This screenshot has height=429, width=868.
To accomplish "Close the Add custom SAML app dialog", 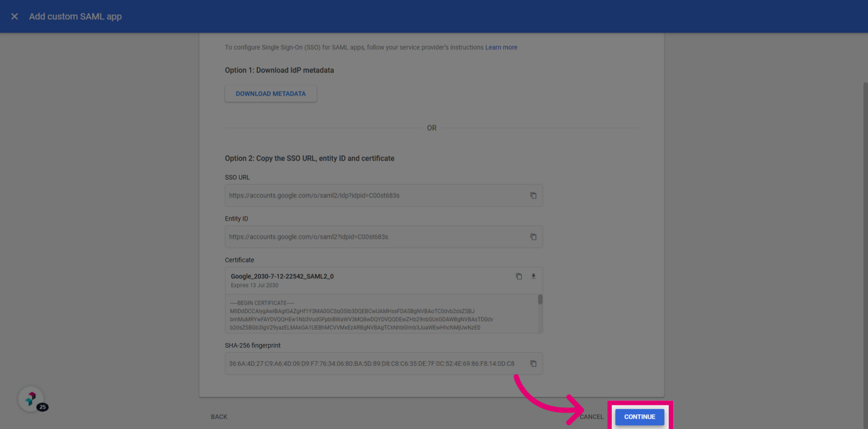I will pyautogui.click(x=14, y=16).
